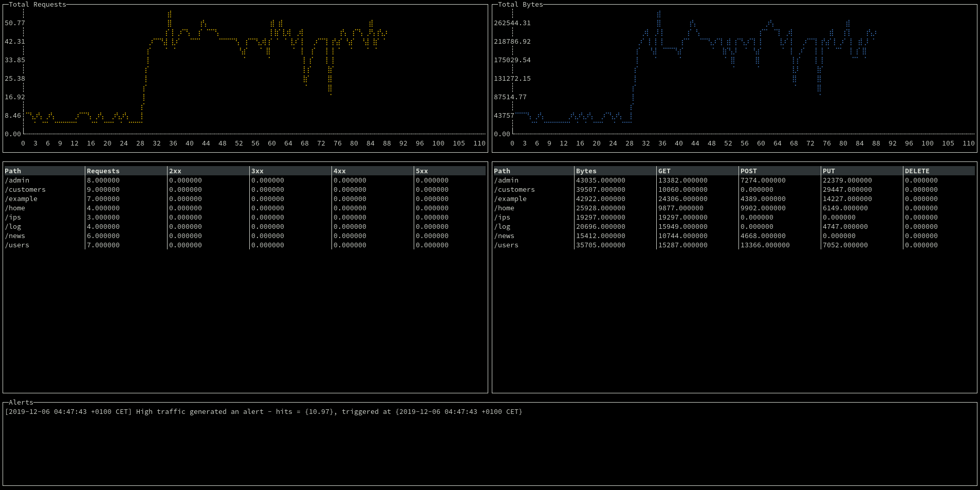Image resolution: width=980 pixels, height=490 pixels.
Task: Select the /news path entry
Action: point(15,236)
